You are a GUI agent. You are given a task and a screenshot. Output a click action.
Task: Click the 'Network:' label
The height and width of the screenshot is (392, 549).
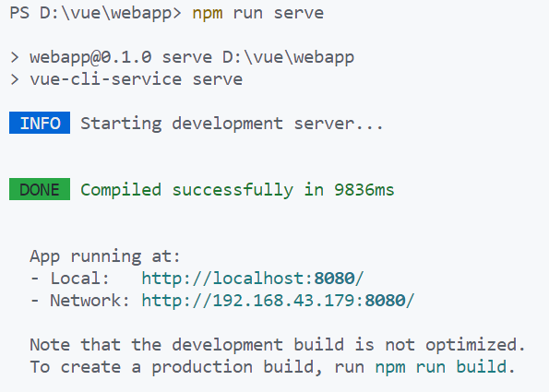90,301
